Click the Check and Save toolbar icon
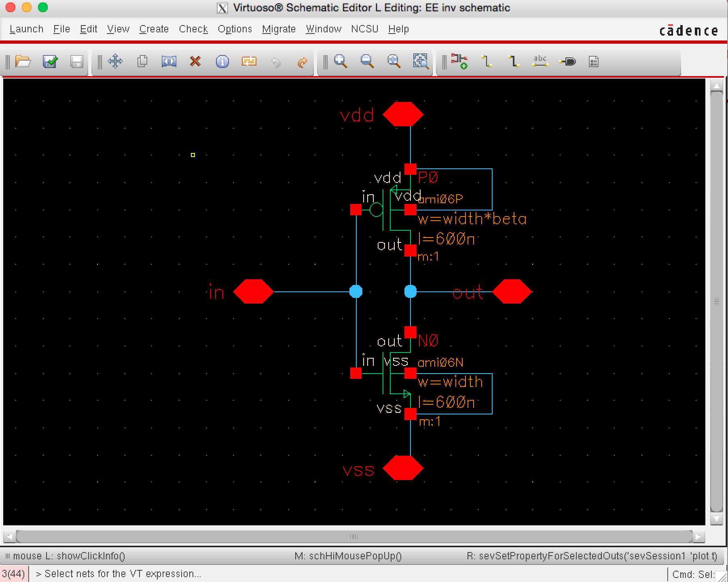 (50, 62)
